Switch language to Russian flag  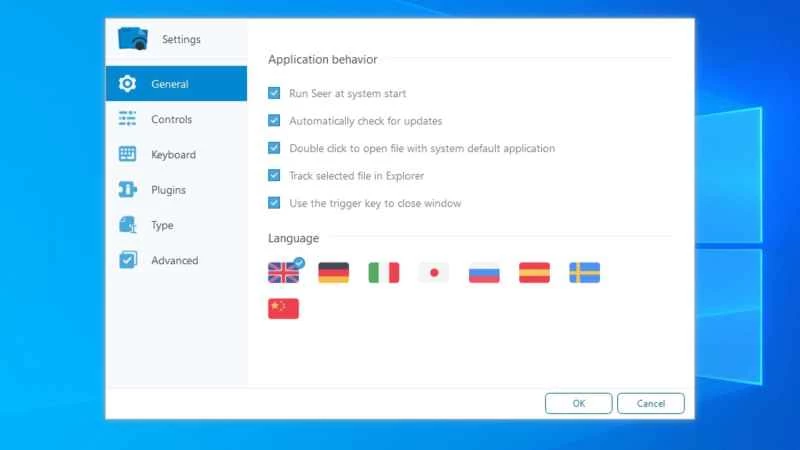pyautogui.click(x=484, y=272)
